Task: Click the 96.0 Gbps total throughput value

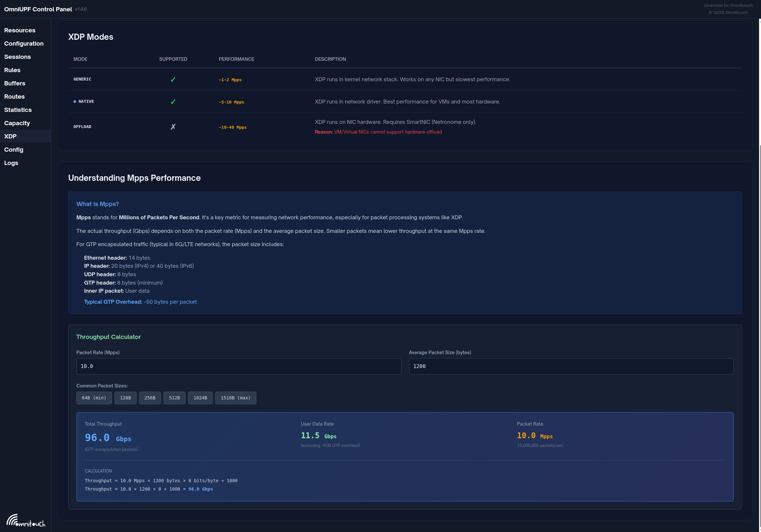Action: 108,438
